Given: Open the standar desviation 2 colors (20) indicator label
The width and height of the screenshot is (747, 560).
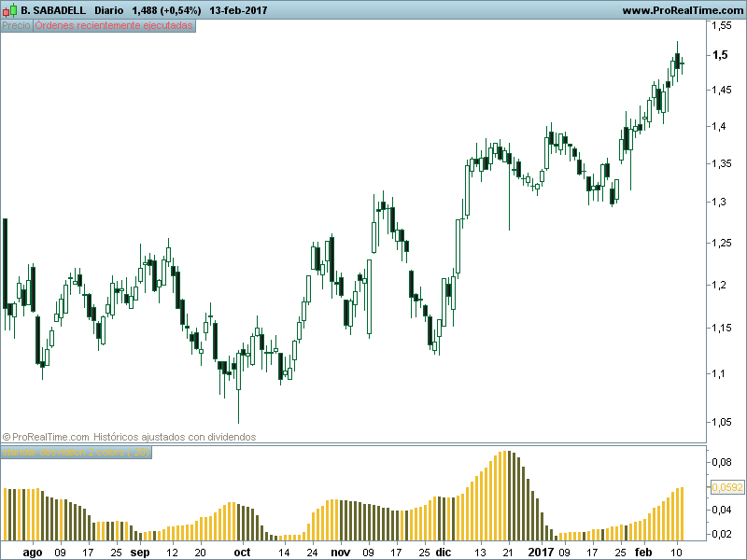Looking at the screenshot, I should click(x=76, y=452).
